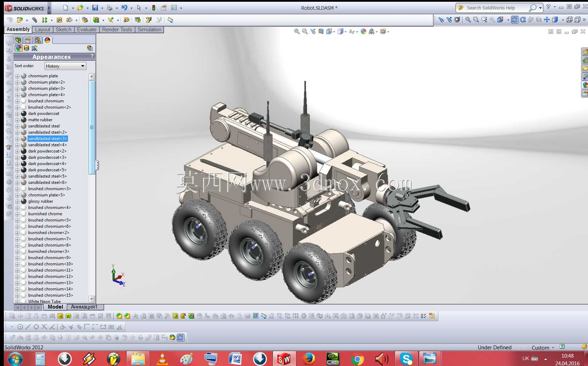588x366 pixels.
Task: Open the PropertyManager tab icon
Action: point(28,40)
